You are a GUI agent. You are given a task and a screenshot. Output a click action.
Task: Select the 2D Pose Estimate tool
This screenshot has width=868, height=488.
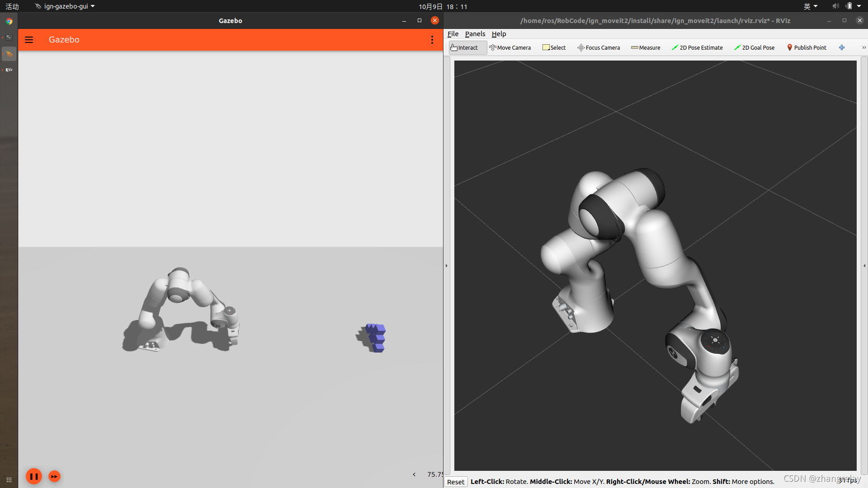click(x=697, y=47)
